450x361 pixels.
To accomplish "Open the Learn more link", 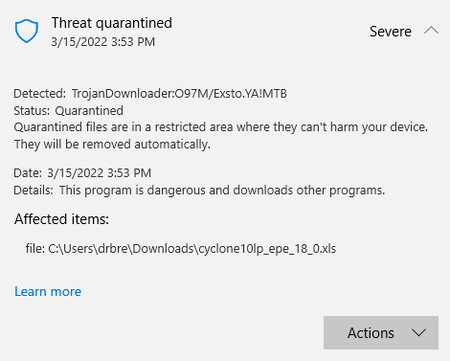I will click(48, 291).
